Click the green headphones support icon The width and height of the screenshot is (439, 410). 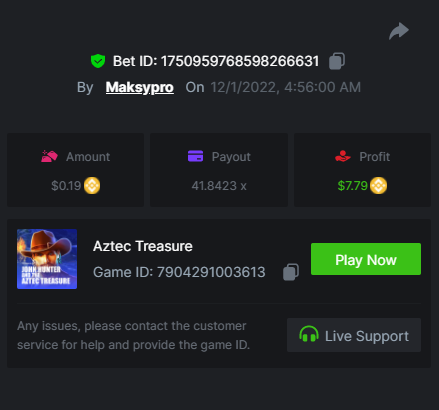pos(309,334)
